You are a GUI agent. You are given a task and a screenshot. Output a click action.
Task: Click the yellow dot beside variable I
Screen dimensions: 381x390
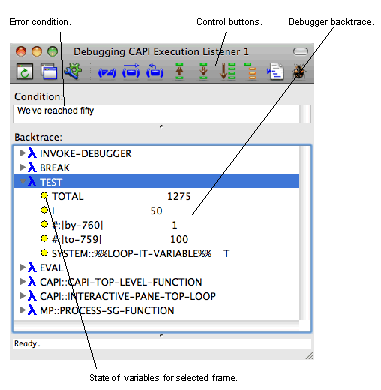point(44,210)
